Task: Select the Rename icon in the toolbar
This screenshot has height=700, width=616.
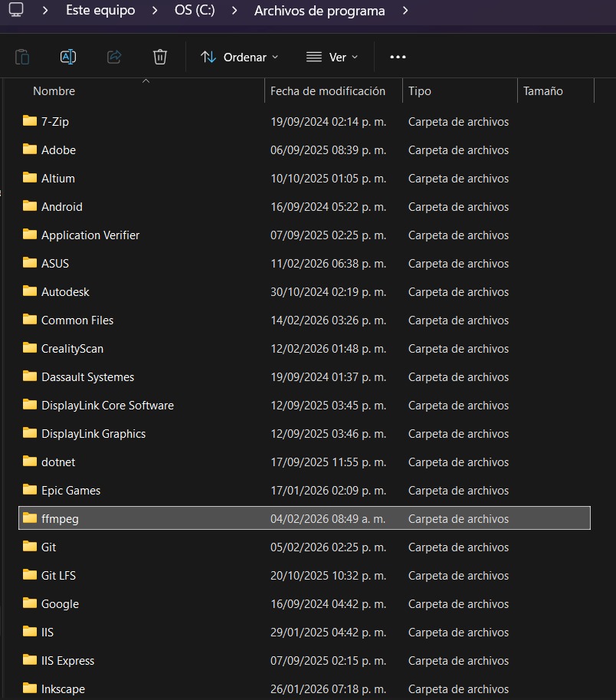Action: [67, 56]
